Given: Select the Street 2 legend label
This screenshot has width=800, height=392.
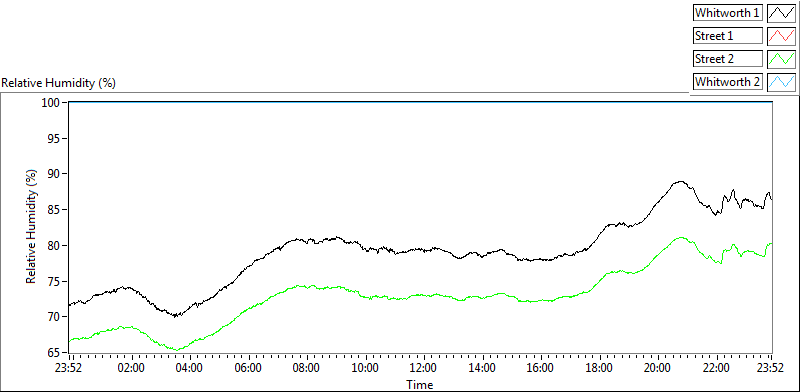Looking at the screenshot, I should (727, 59).
